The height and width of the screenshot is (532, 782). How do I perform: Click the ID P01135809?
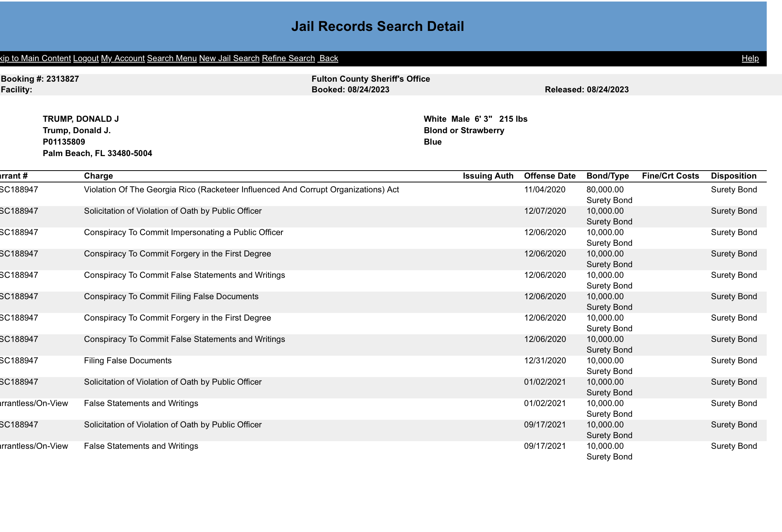pos(64,142)
